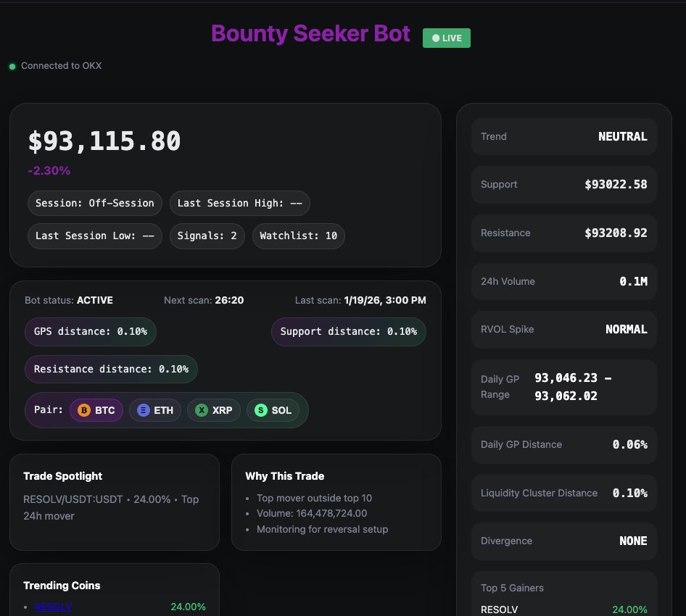The image size is (686, 616).
Task: Click the Top mover outside top 10 bullet
Action: (314, 498)
